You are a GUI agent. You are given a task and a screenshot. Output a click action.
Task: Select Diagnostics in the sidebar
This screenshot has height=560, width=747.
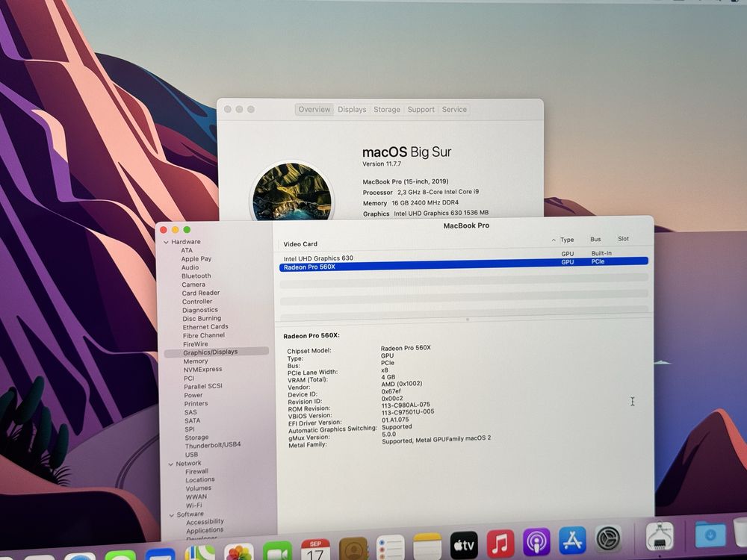200,311
